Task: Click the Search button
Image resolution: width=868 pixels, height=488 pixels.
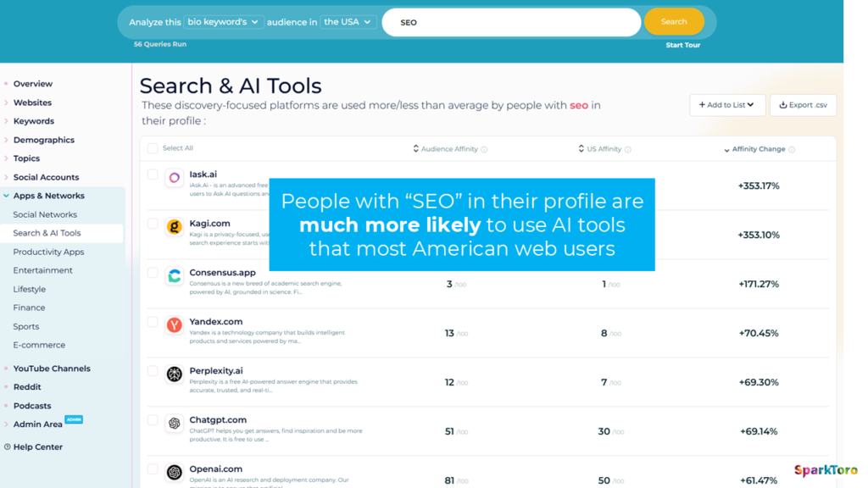Action: click(x=674, y=21)
